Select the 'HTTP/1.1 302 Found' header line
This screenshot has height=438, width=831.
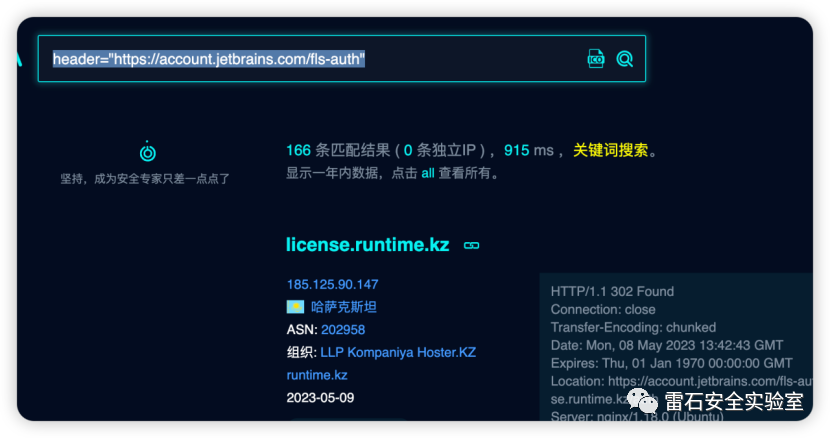click(x=612, y=292)
